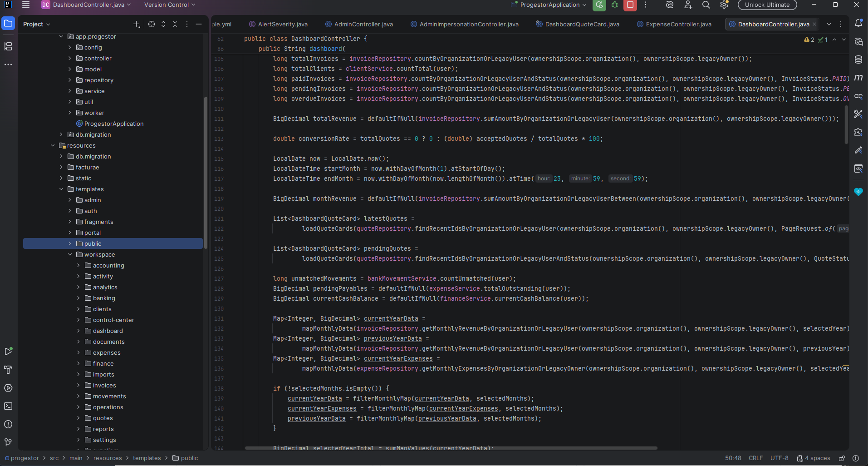Collapse the templates folder
Viewport: 868px width, 466px height.
click(x=61, y=189)
